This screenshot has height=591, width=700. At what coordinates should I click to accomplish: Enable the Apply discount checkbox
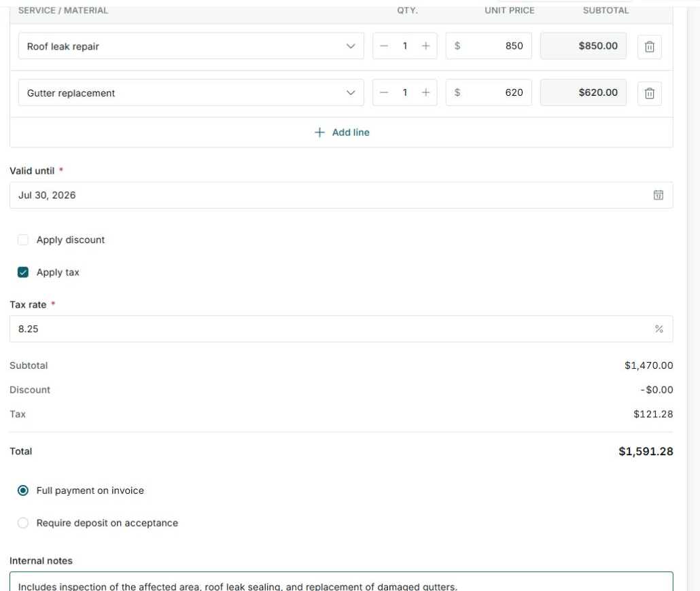coord(23,240)
